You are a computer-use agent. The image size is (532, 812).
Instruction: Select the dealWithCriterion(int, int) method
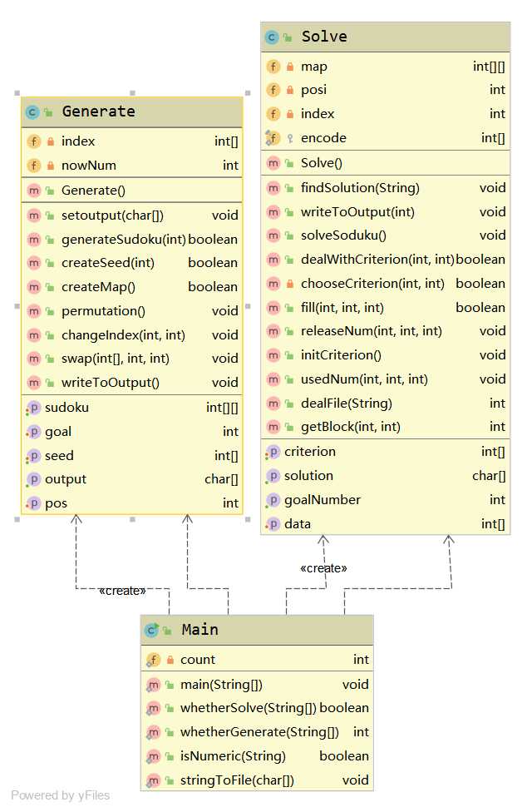pos(386,260)
